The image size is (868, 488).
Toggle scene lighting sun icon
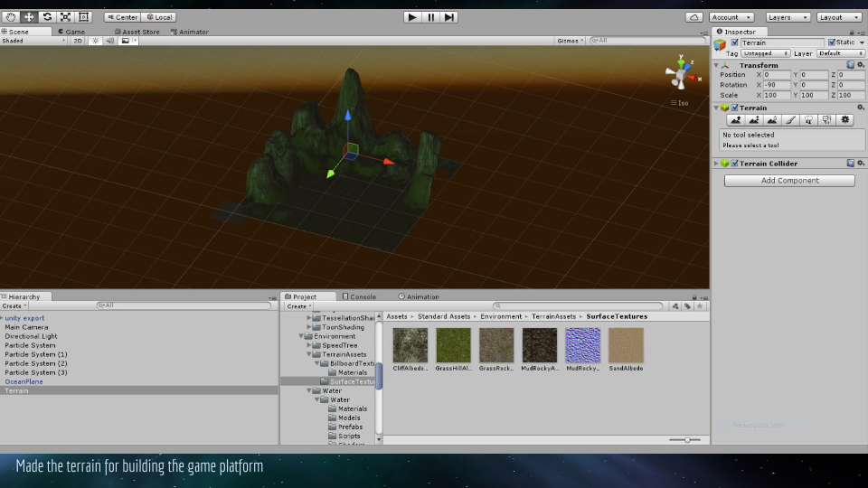click(95, 41)
